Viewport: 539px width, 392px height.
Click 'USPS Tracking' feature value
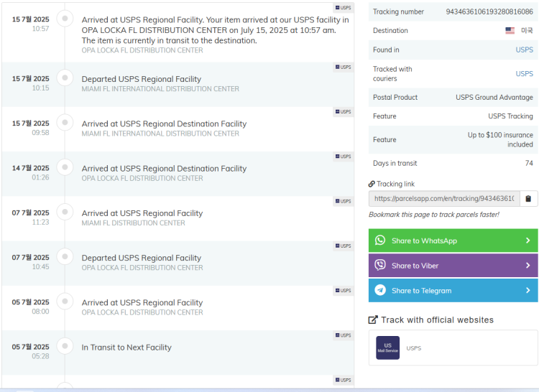pyautogui.click(x=510, y=116)
